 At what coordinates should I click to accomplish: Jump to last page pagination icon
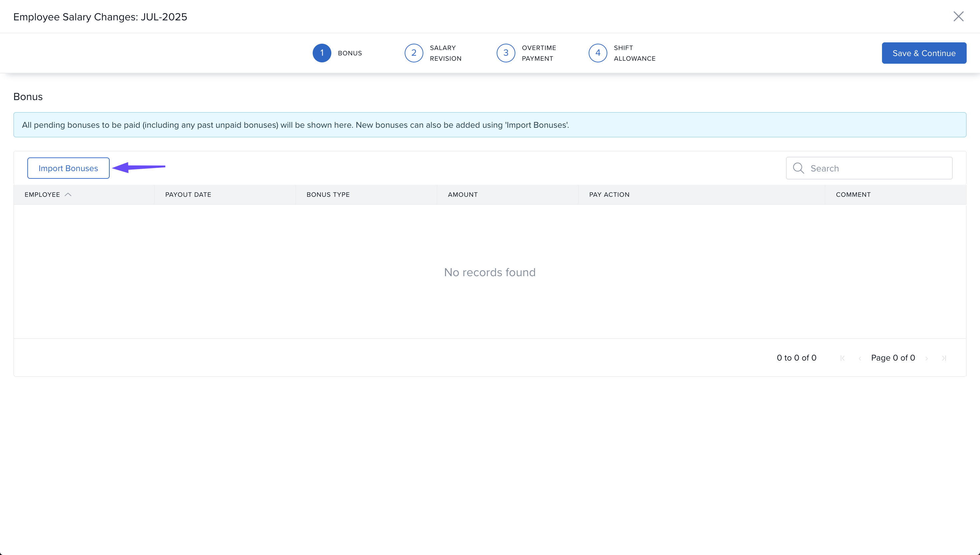pyautogui.click(x=944, y=358)
